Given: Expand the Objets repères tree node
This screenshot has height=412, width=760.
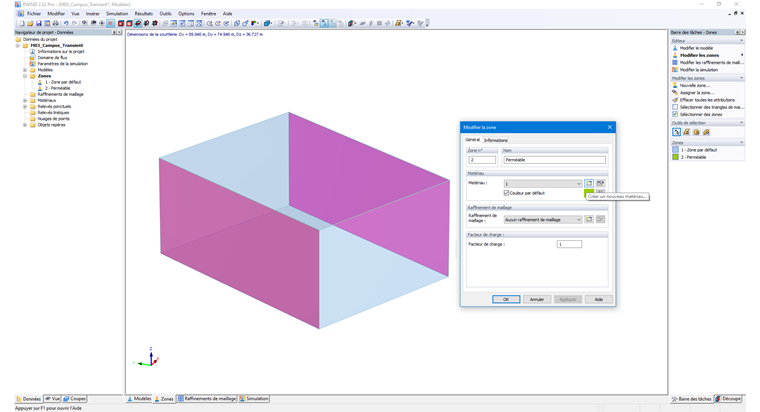Looking at the screenshot, I should pos(25,125).
